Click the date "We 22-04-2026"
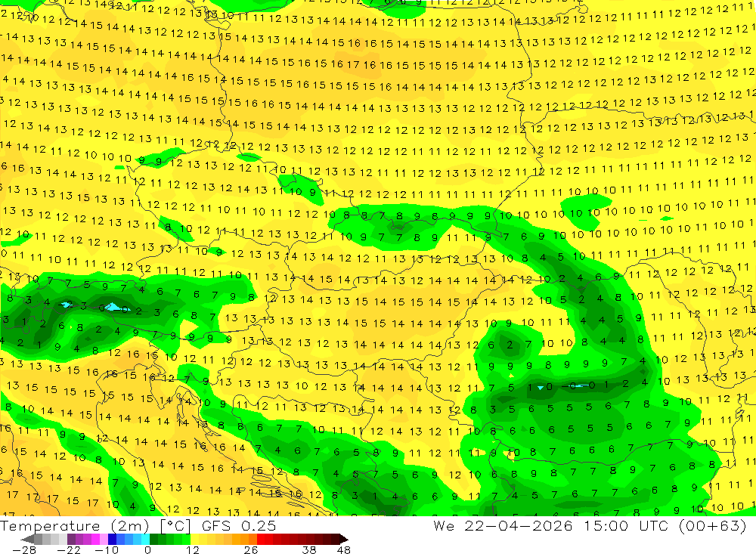The height and width of the screenshot is (554, 756). click(x=503, y=525)
